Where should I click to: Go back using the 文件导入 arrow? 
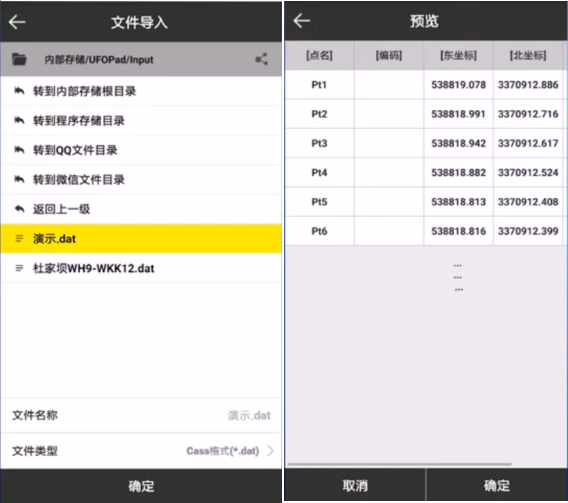[x=17, y=22]
